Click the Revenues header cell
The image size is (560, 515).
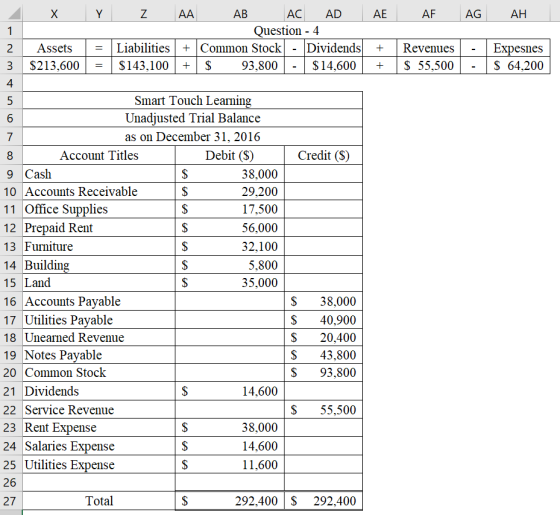(429, 48)
